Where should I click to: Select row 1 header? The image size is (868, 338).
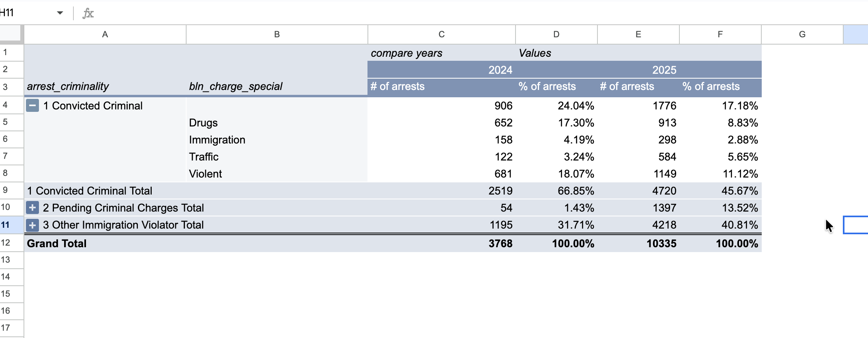click(x=11, y=52)
